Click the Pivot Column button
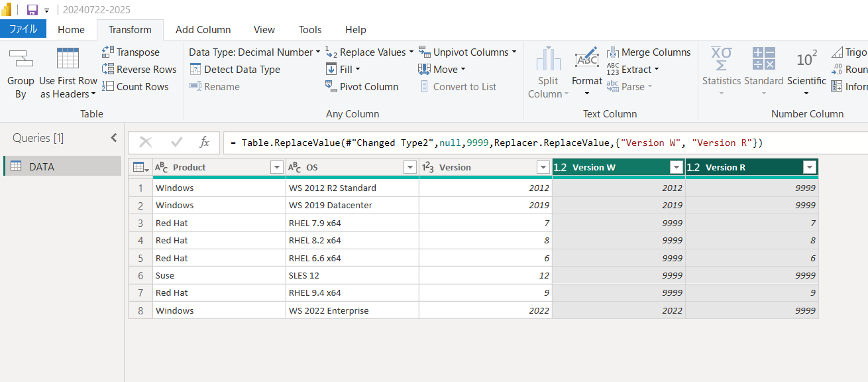The width and height of the screenshot is (868, 382). pyautogui.click(x=362, y=86)
